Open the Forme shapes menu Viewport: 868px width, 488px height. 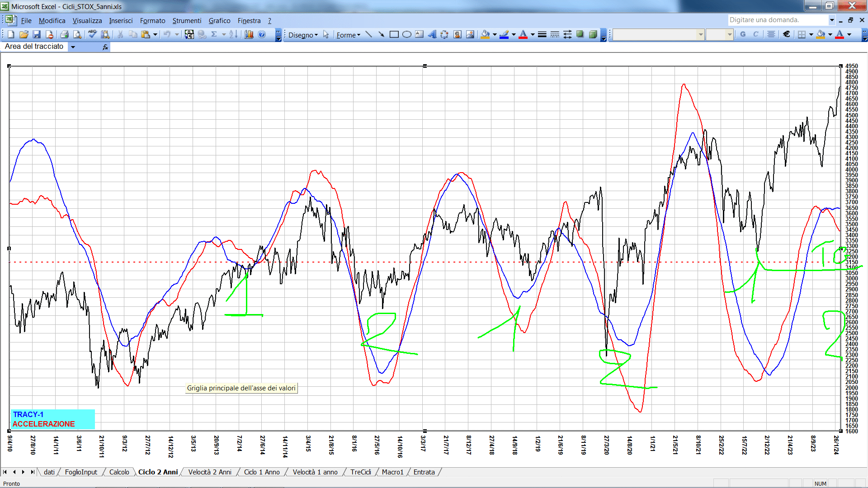(x=348, y=35)
